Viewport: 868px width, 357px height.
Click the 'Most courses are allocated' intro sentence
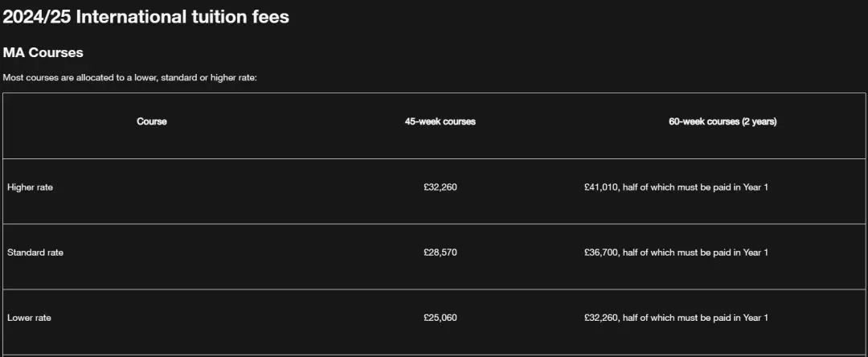click(129, 78)
